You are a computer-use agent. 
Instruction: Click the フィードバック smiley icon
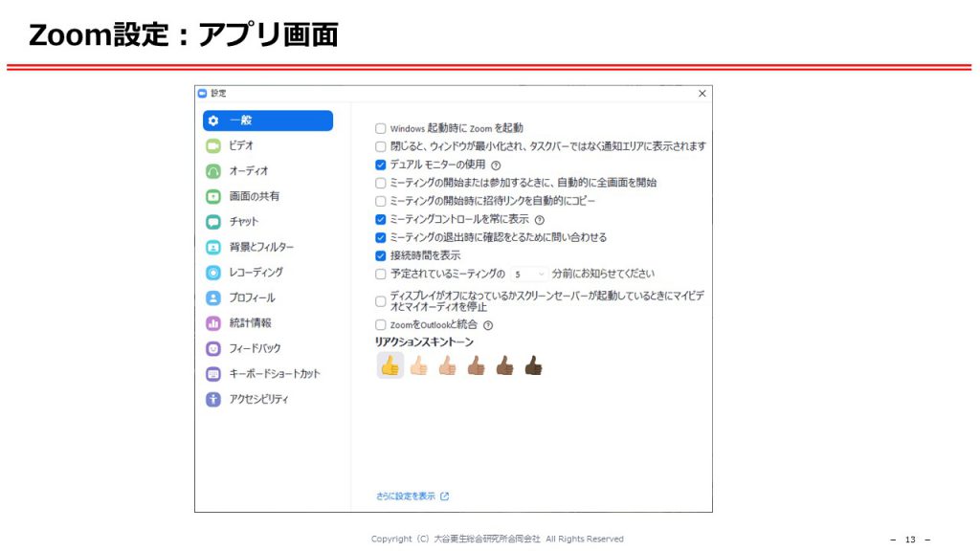click(213, 348)
